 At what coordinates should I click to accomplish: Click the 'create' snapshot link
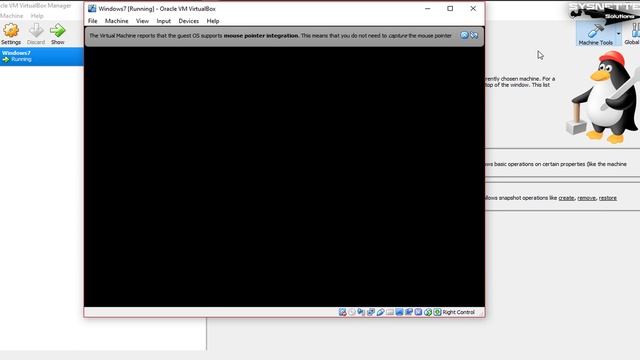coord(566,198)
